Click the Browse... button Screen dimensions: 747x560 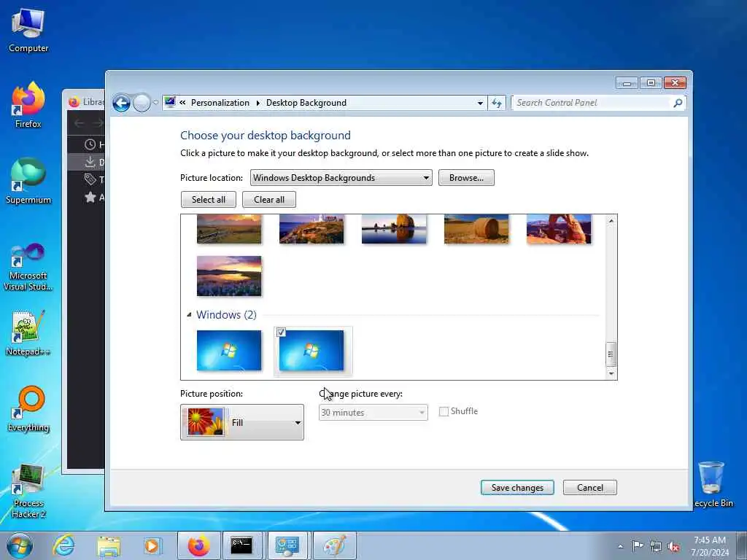pos(466,178)
